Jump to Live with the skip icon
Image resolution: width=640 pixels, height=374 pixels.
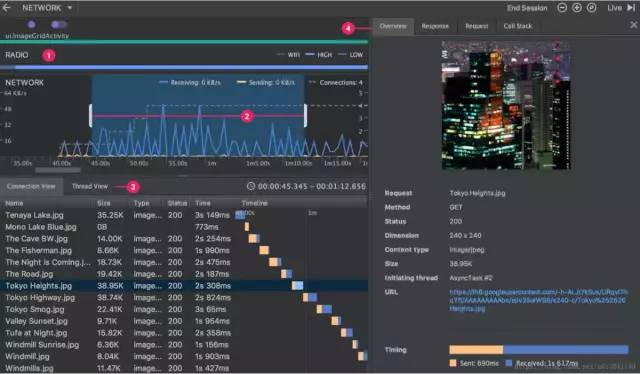(631, 8)
